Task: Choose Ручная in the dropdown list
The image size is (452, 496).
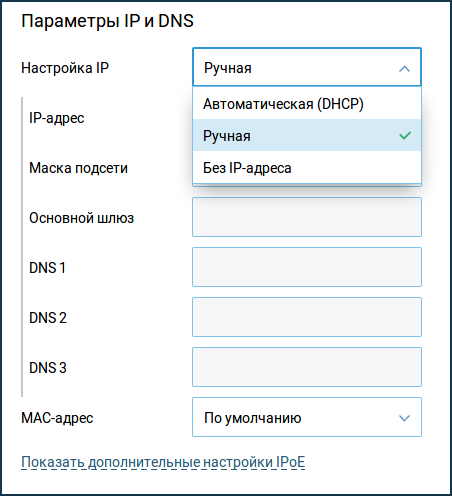Action: click(x=307, y=135)
